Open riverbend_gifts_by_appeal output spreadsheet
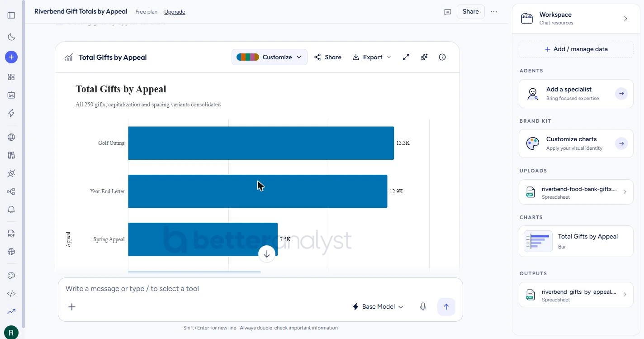 coord(576,295)
